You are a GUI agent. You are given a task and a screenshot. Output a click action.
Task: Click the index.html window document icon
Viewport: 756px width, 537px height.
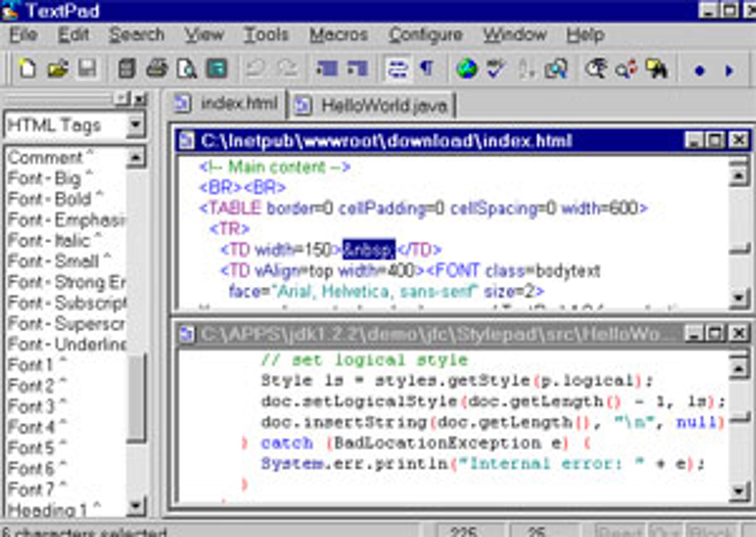[186, 141]
